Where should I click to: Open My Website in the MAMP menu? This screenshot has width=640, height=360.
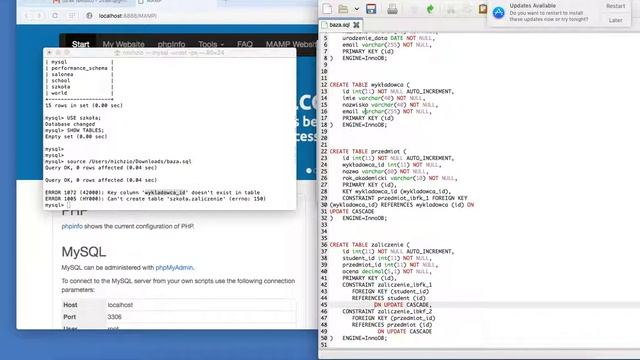tap(123, 44)
